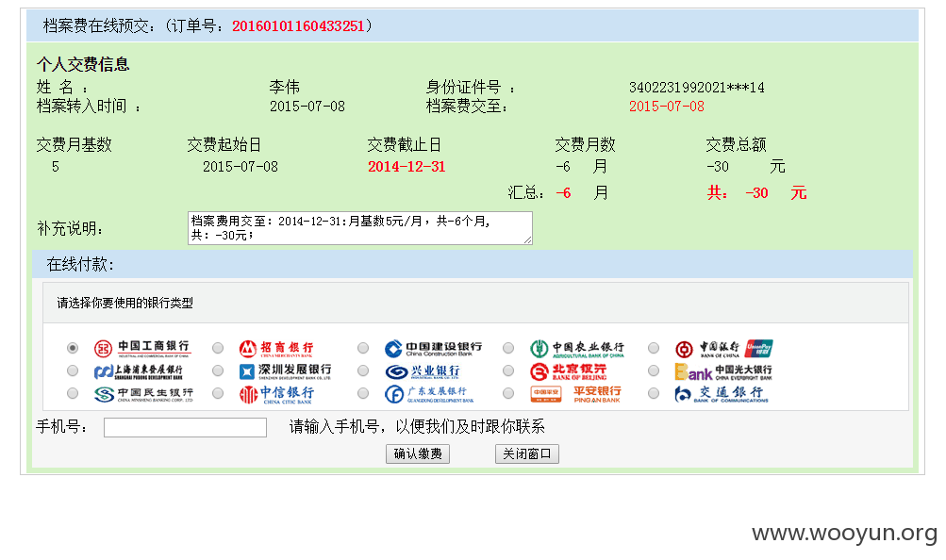The width and height of the screenshot is (946, 560).
Task: Click the 交费起始日 column header
Action: coord(224,144)
